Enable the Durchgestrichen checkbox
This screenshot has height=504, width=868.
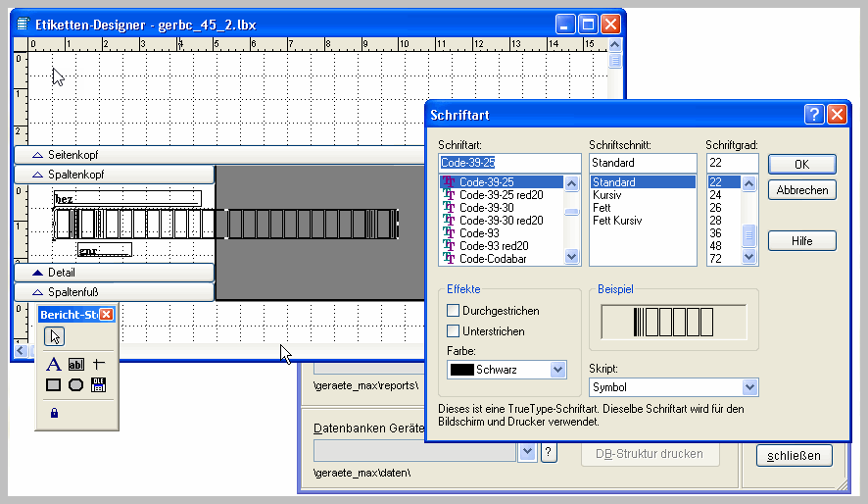pos(454,311)
